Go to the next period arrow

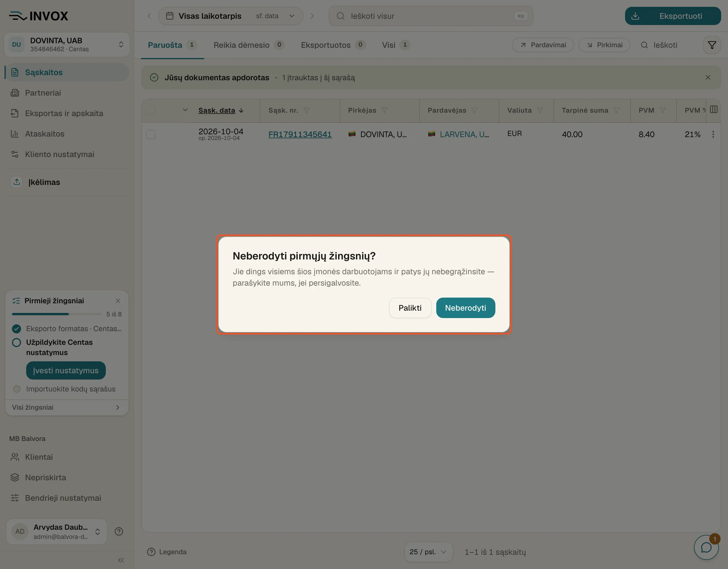pyautogui.click(x=312, y=16)
